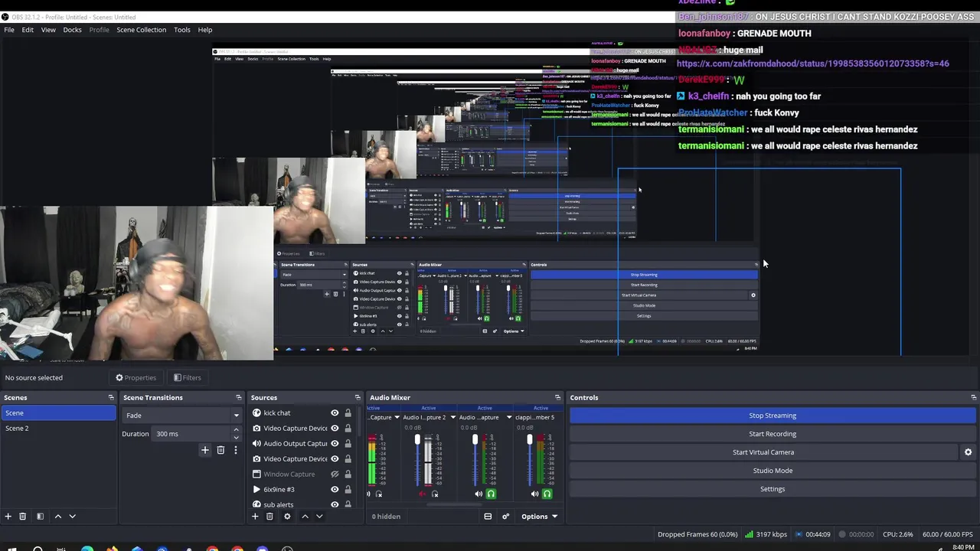The height and width of the screenshot is (551, 980).
Task: Open Settings from the Controls panel
Action: 773,489
